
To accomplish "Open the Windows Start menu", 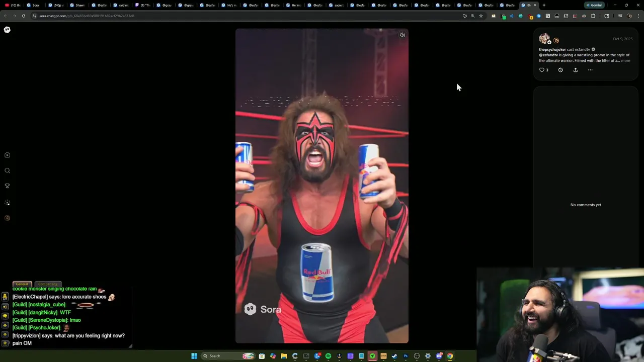I will click(194, 356).
